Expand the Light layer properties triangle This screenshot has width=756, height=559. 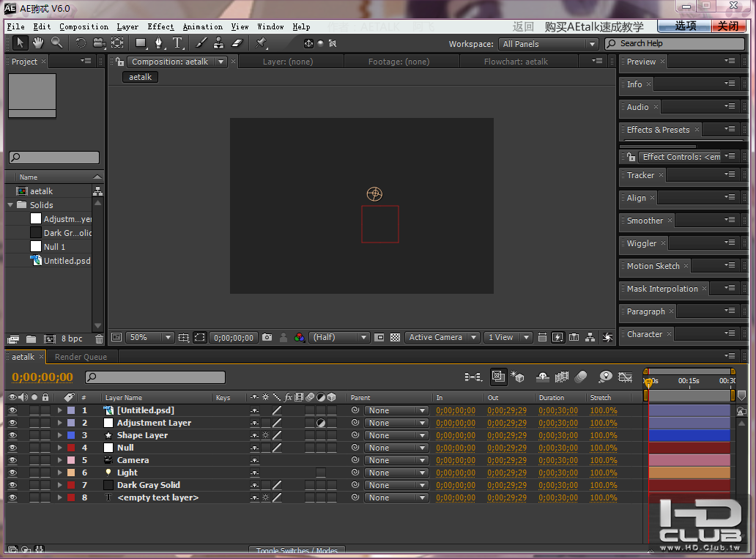59,473
